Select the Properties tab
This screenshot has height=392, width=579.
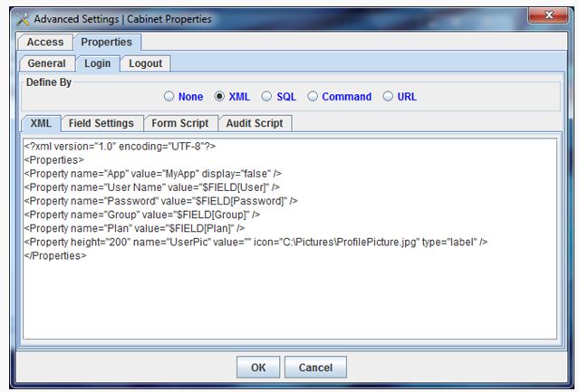click(106, 43)
